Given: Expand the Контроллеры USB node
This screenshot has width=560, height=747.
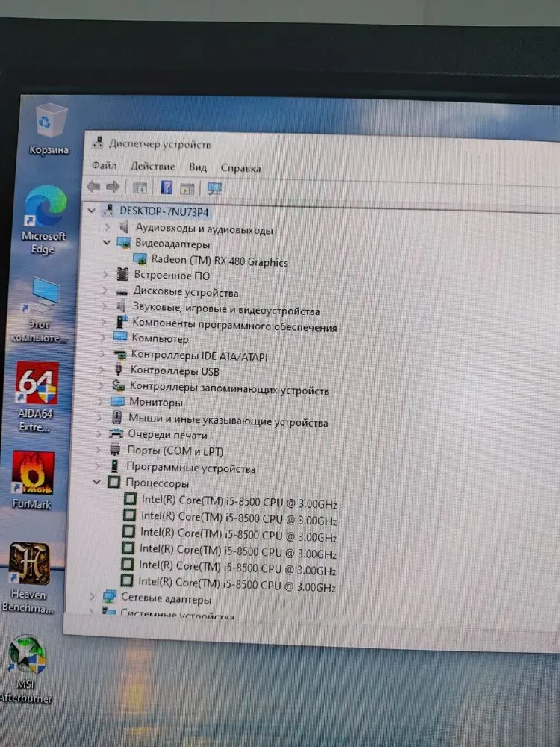Looking at the screenshot, I should click(103, 371).
